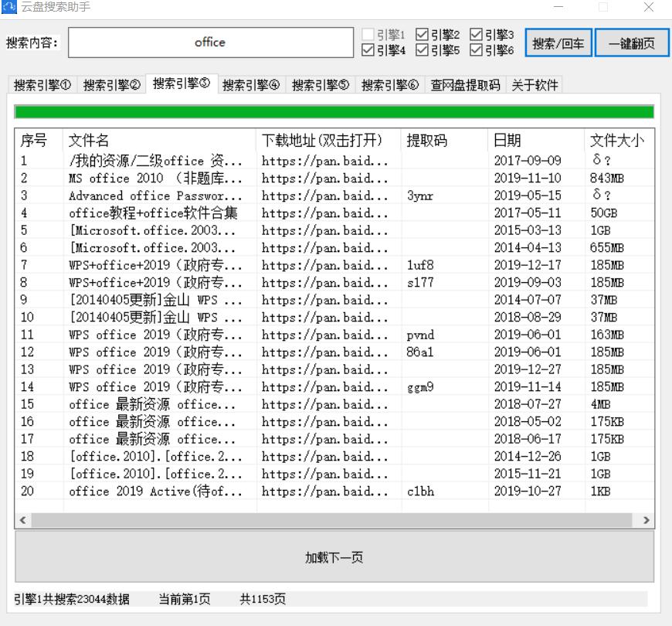The width and height of the screenshot is (672, 626).
Task: Click the left arrow of horizontal scrollbar
Action: (x=23, y=520)
